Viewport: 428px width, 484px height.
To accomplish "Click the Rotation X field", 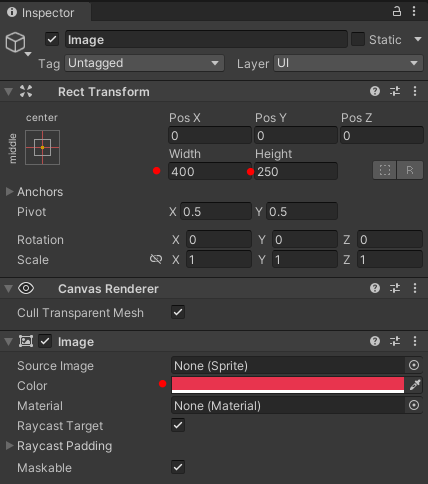I will [219, 239].
